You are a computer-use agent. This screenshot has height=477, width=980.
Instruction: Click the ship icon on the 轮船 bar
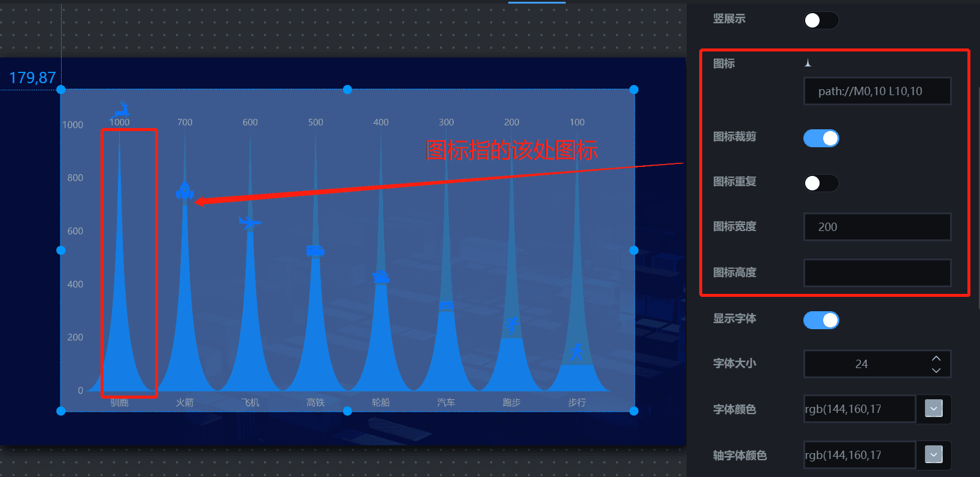(x=381, y=277)
